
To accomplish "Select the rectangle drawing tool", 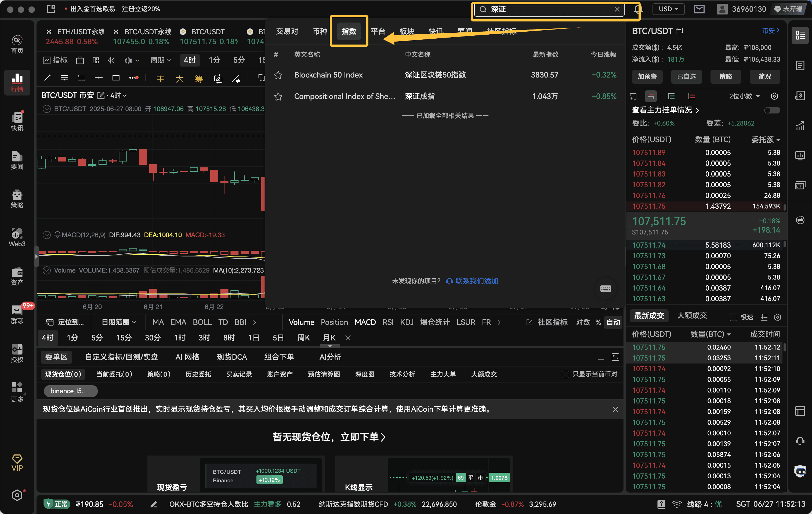I will pyautogui.click(x=116, y=78).
